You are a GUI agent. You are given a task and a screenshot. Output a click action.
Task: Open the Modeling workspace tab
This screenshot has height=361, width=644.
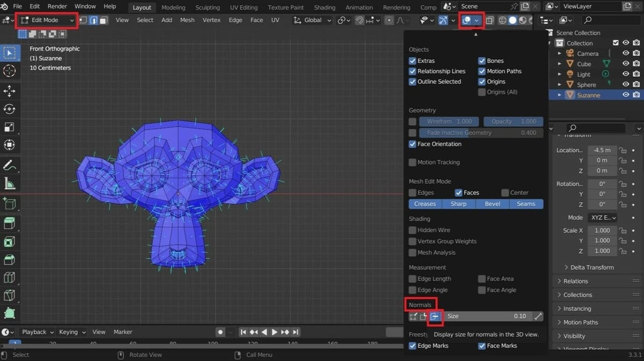pyautogui.click(x=173, y=7)
